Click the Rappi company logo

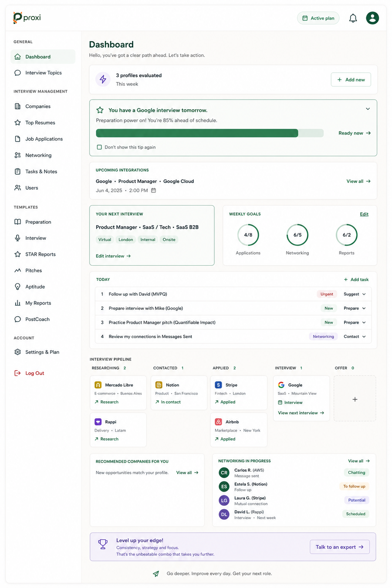pyautogui.click(x=98, y=422)
